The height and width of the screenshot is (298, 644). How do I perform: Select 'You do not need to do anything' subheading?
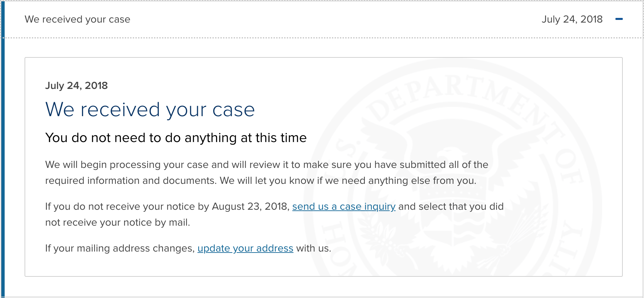176,138
